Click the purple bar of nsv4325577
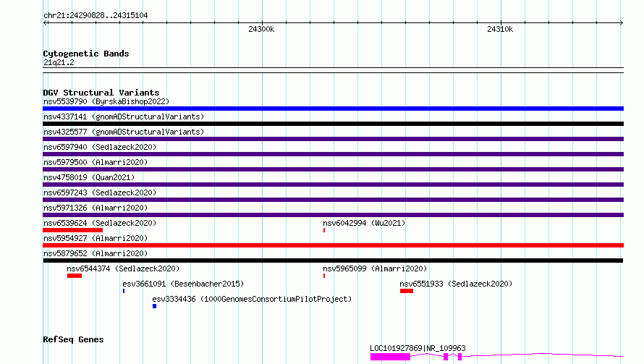The height and width of the screenshot is (364, 644). tap(333, 139)
